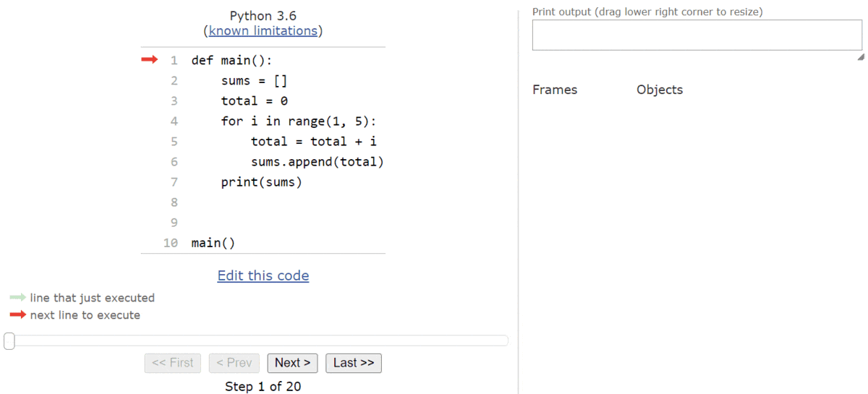Click the Objects heading
This screenshot has height=394, width=868.
[660, 90]
